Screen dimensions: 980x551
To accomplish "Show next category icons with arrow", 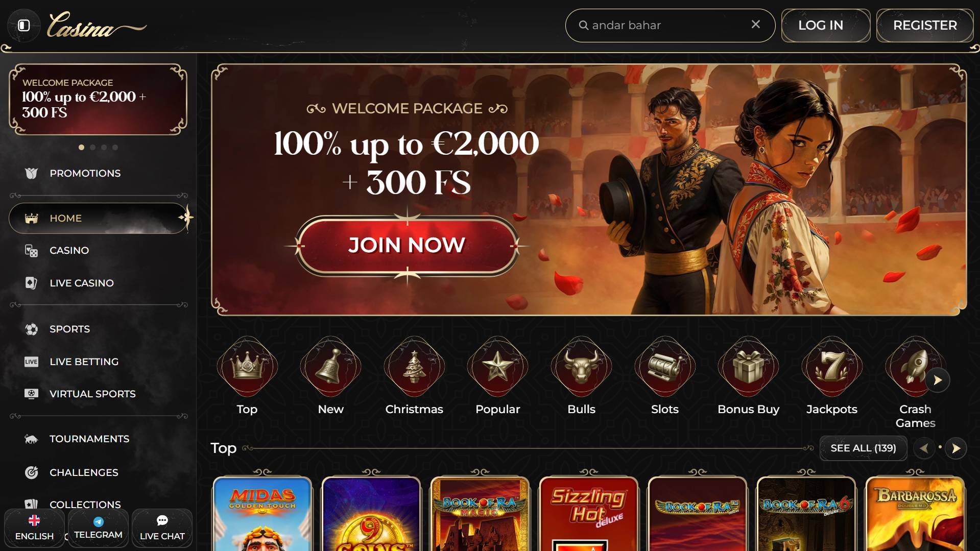I will [938, 380].
